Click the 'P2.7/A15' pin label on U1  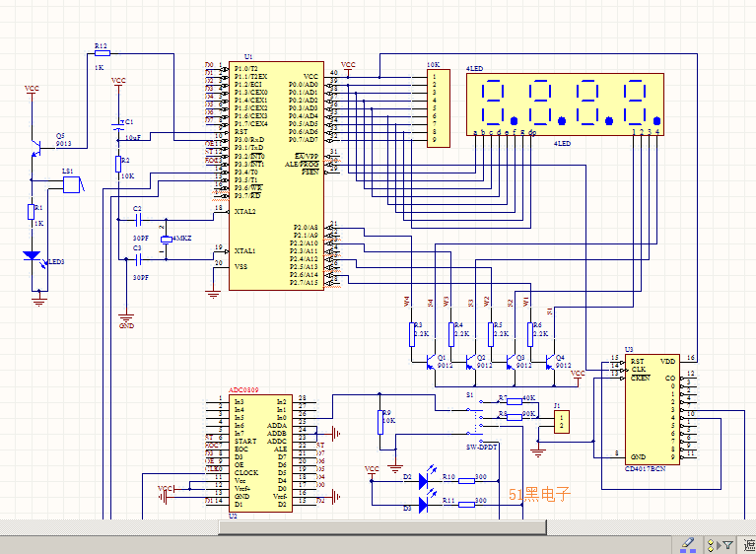pos(304,283)
